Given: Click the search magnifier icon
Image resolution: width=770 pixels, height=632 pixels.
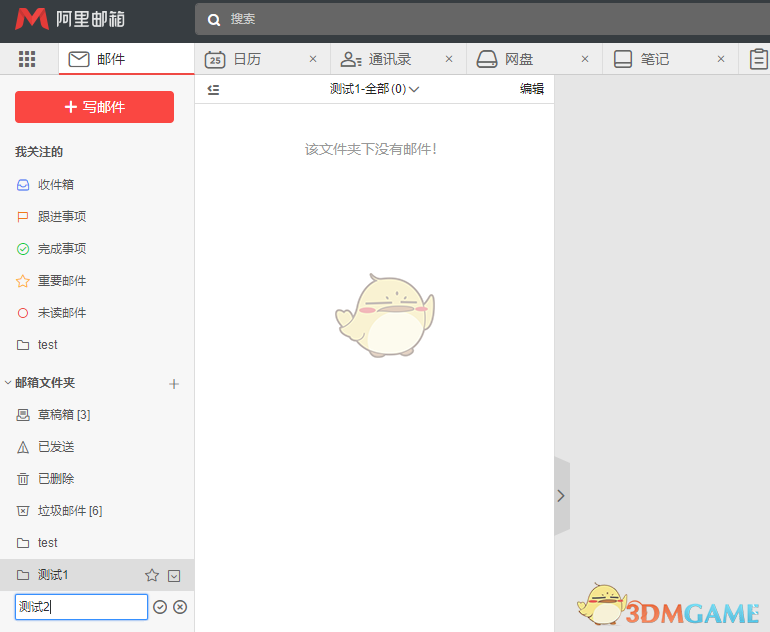Looking at the screenshot, I should click(x=214, y=19).
